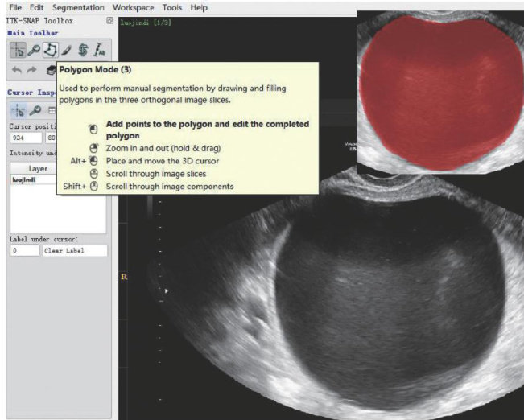
Task: Click the 'R' orientation marker on ultrasound
Action: tap(124, 277)
